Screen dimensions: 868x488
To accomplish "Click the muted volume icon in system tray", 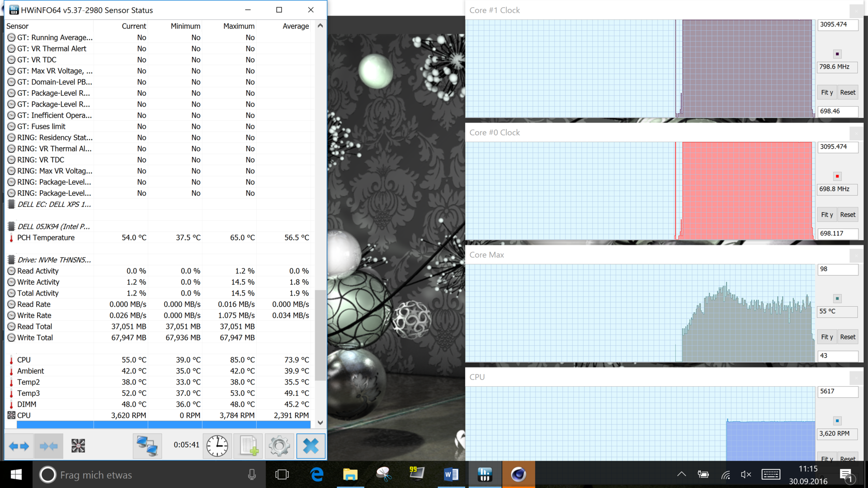I will pyautogui.click(x=746, y=474).
